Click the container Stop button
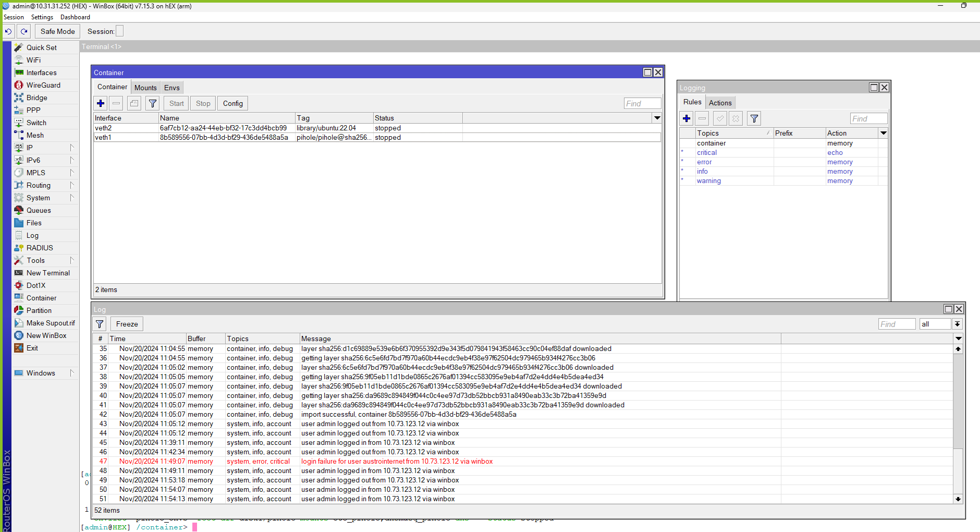980x532 pixels. (203, 103)
